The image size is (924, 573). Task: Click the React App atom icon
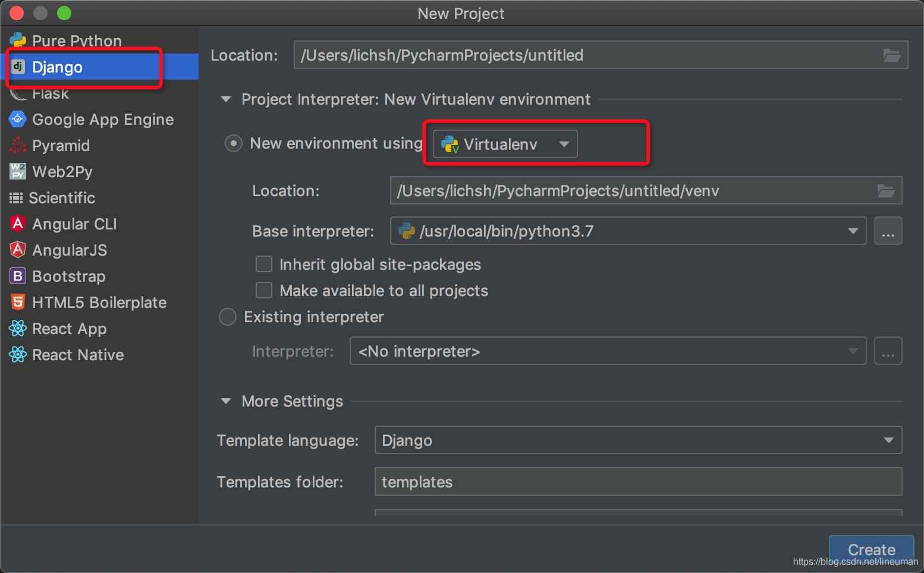tap(18, 328)
